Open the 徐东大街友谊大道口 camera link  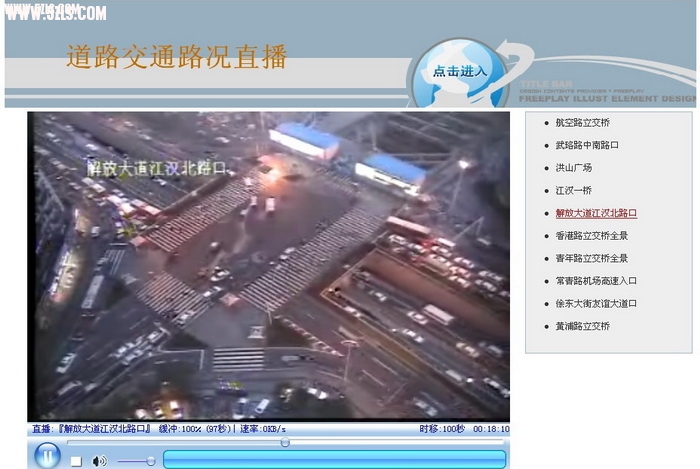(x=596, y=303)
